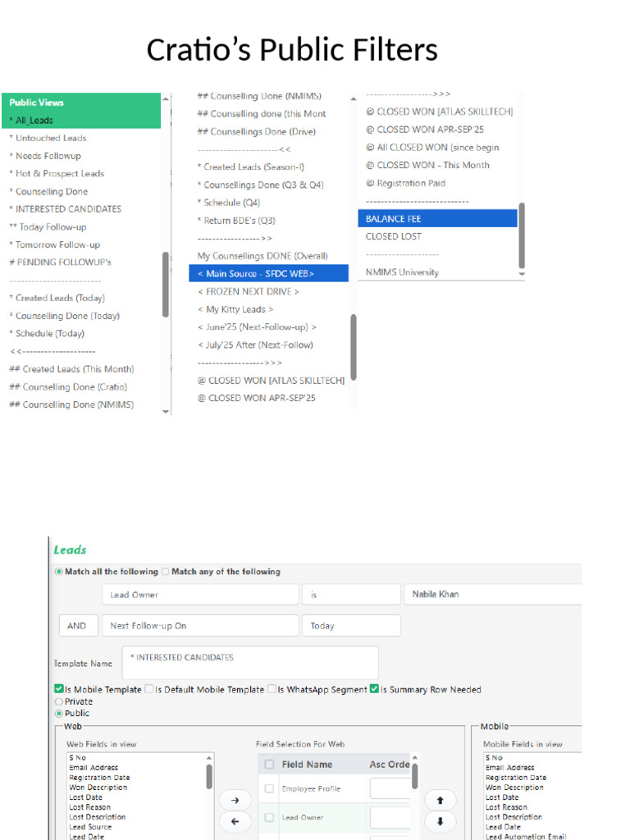The width and height of the screenshot is (630, 840).
Task: Select the All_Leads public view
Action: pos(81,120)
